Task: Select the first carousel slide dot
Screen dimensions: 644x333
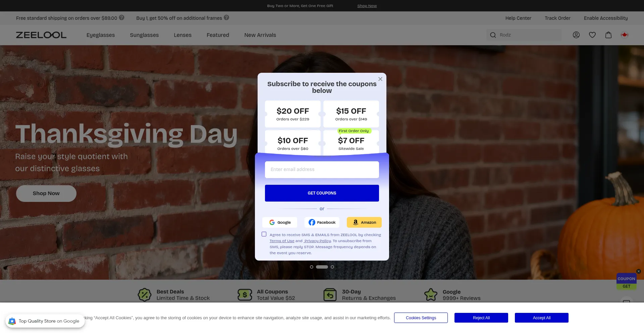Action: pos(312,267)
